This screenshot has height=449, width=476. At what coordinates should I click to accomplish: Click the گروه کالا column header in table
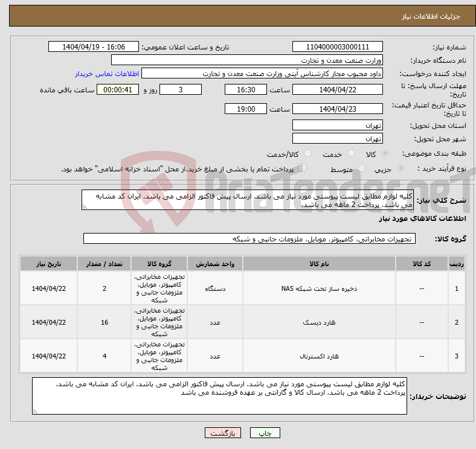tap(159, 264)
